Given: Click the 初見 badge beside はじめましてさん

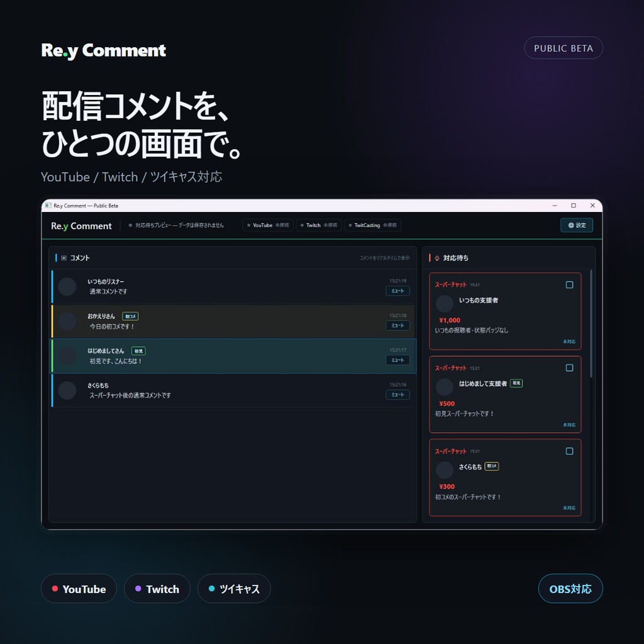Looking at the screenshot, I should pos(138,351).
